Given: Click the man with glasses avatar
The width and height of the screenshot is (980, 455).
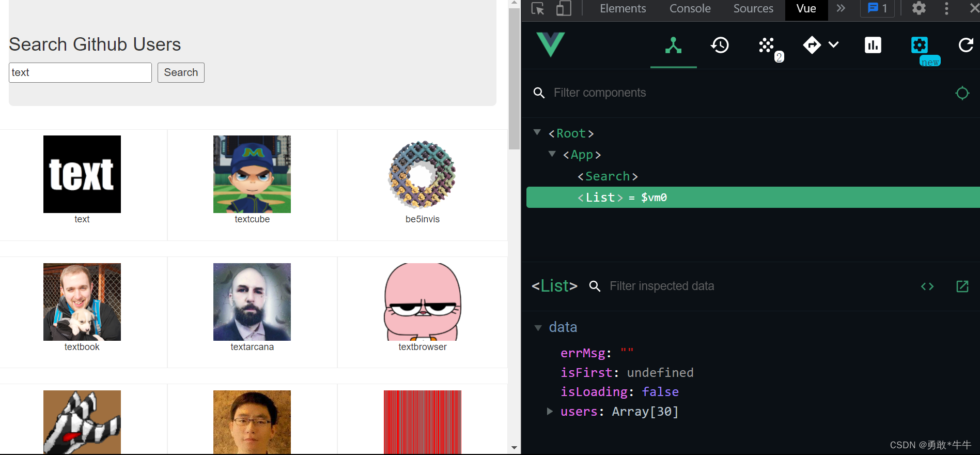Looking at the screenshot, I should click(252, 422).
